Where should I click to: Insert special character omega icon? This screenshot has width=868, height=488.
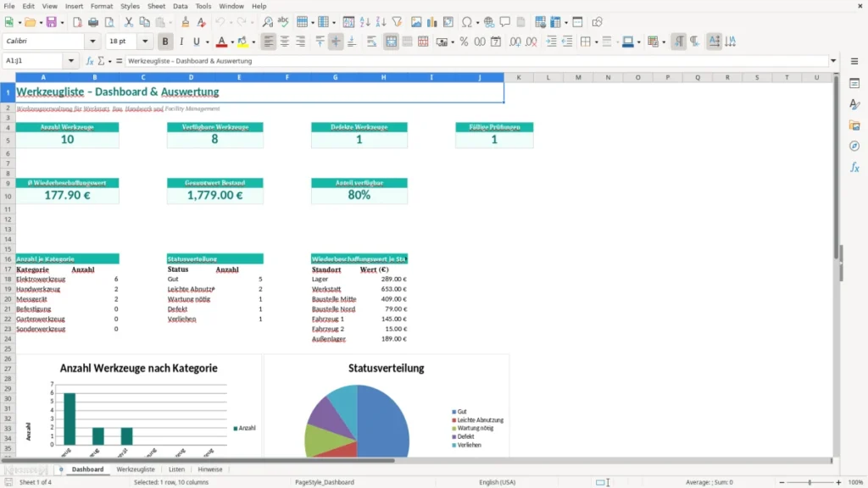(467, 22)
